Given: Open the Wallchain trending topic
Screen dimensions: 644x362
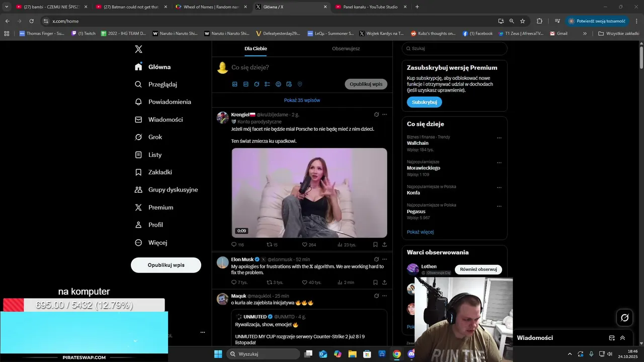Looking at the screenshot, I should (418, 143).
